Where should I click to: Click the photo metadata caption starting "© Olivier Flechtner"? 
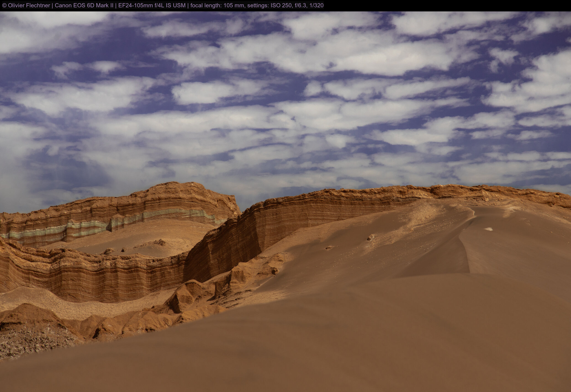pyautogui.click(x=163, y=5)
